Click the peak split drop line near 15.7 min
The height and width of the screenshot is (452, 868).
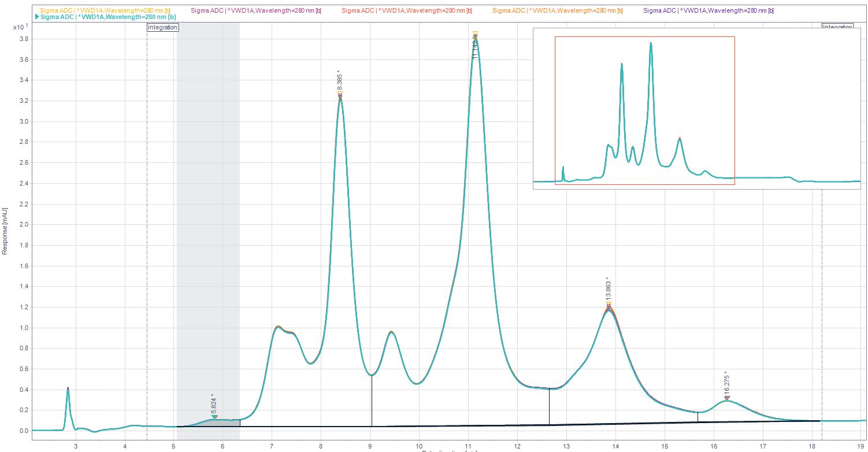click(x=698, y=417)
